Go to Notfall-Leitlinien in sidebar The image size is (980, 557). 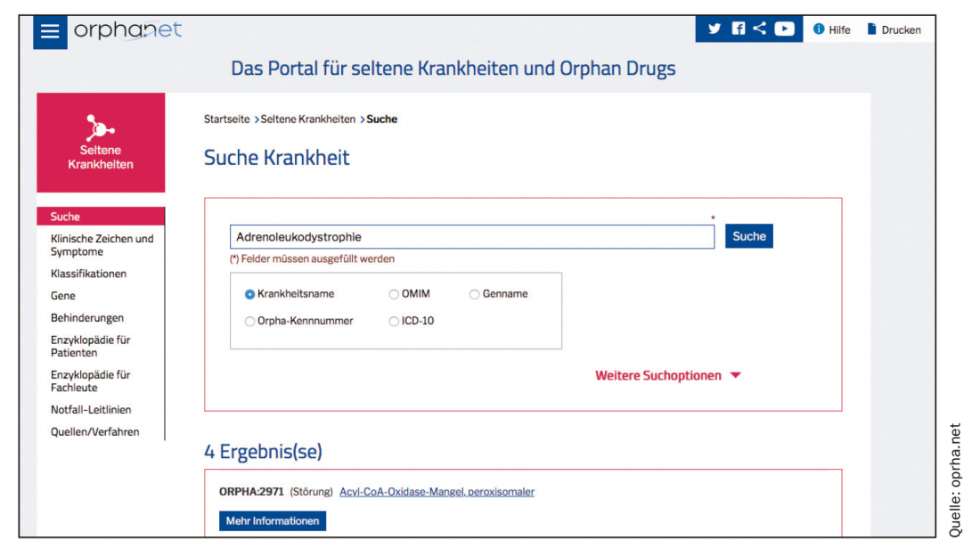coord(91,410)
